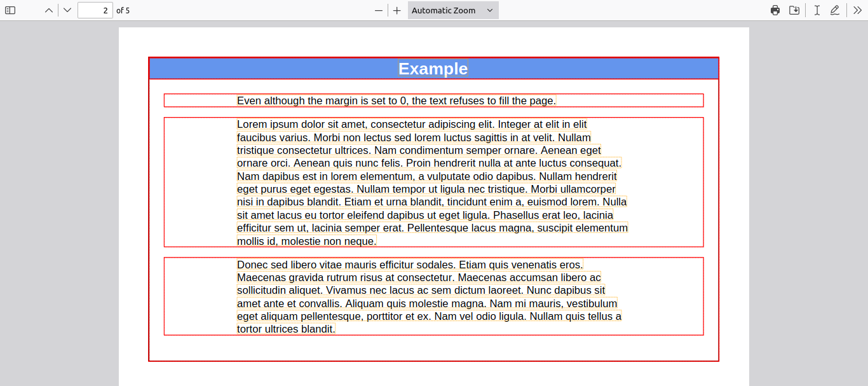The height and width of the screenshot is (386, 868).
Task: Print the PDF document
Action: (x=775, y=10)
